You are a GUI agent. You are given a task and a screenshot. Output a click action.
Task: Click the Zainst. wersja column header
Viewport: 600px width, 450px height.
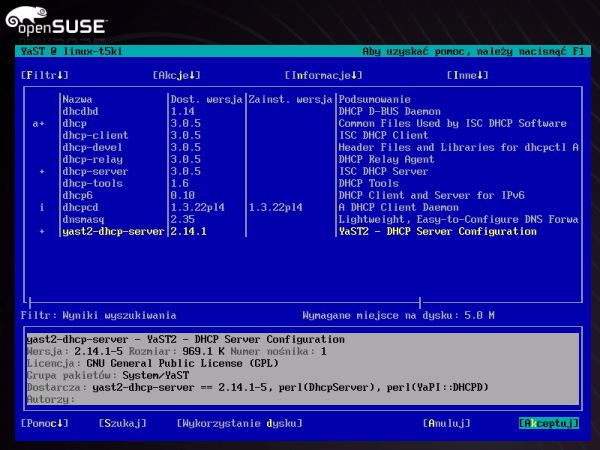pos(290,99)
